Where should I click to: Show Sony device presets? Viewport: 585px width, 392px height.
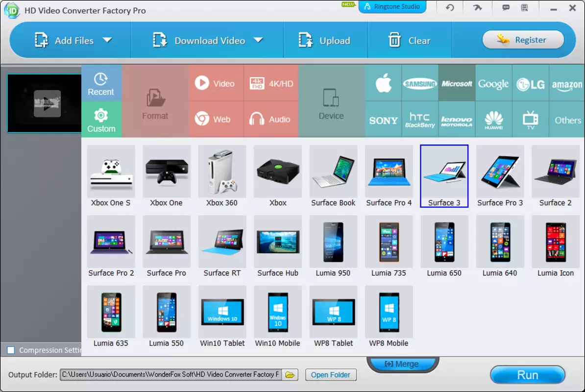(383, 120)
